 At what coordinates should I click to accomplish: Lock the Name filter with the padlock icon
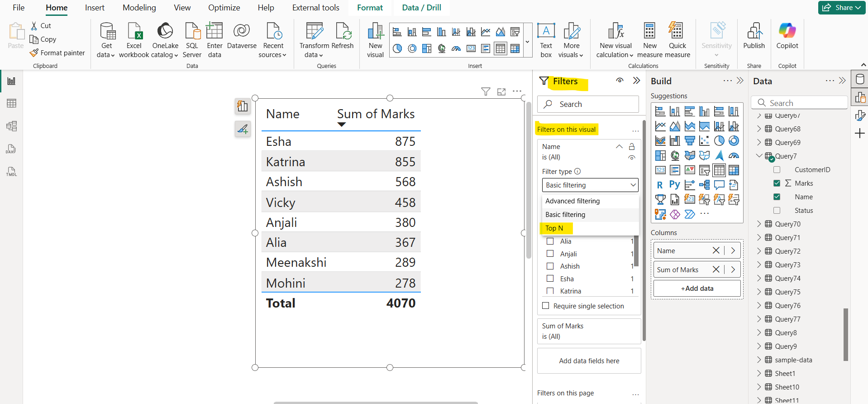coord(632,147)
